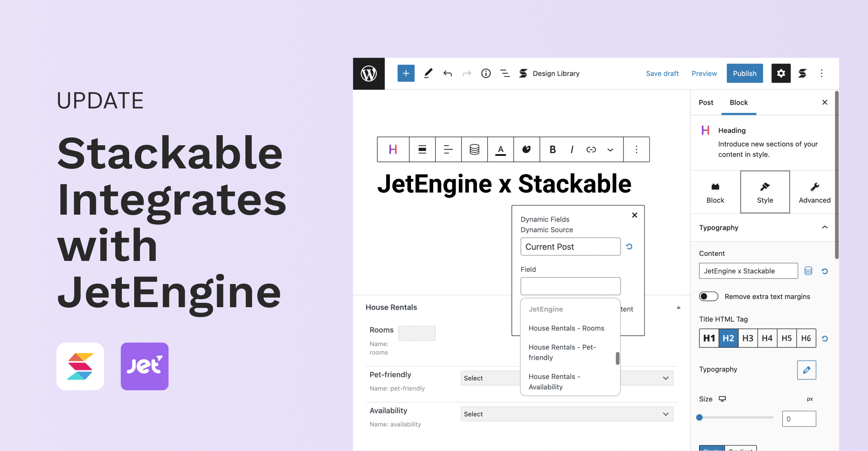The width and height of the screenshot is (868, 451).
Task: Open the Advanced tab in block settings
Action: (814, 192)
